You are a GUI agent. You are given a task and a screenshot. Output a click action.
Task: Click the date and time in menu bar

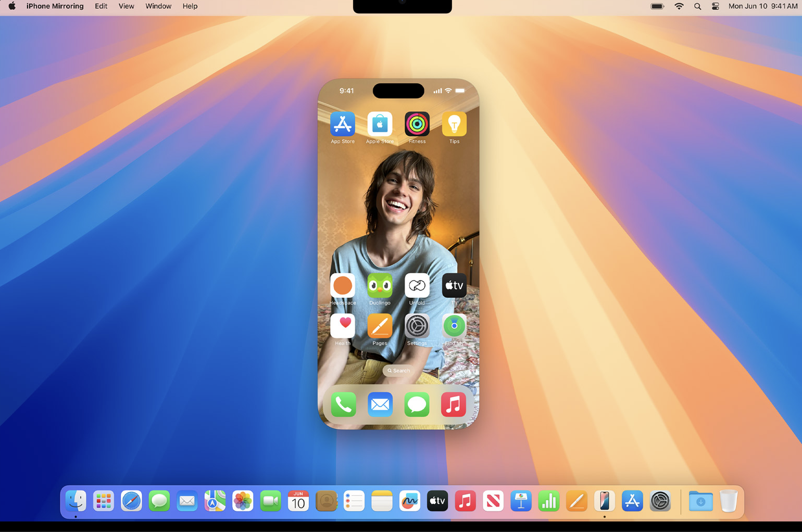pyautogui.click(x=763, y=6)
